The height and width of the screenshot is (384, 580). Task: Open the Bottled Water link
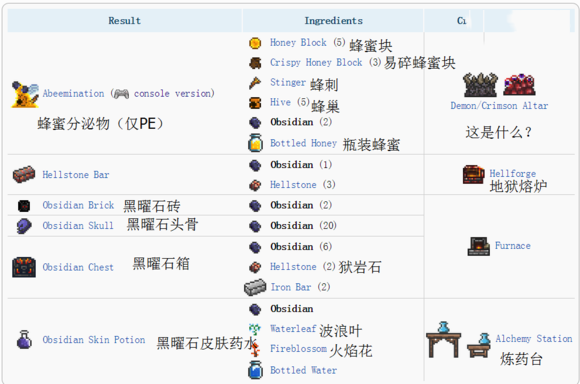(303, 370)
